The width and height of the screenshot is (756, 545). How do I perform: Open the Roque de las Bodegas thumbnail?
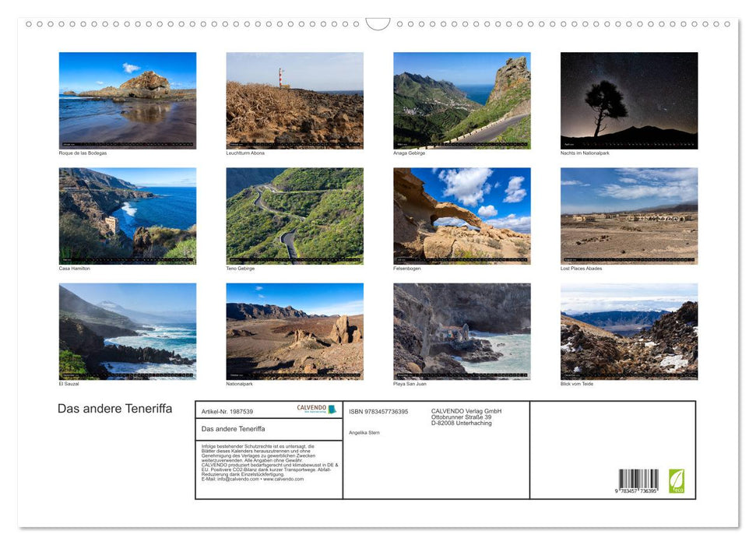(x=128, y=100)
